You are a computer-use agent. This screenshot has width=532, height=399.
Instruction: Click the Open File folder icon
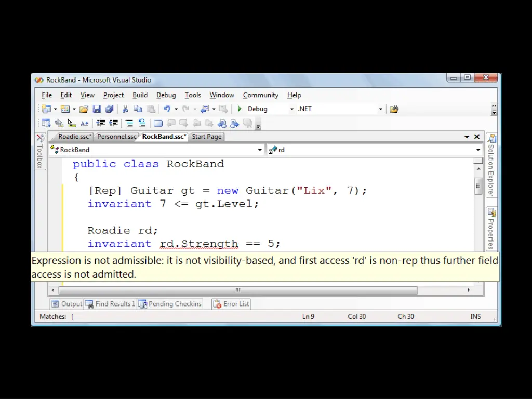click(x=84, y=109)
